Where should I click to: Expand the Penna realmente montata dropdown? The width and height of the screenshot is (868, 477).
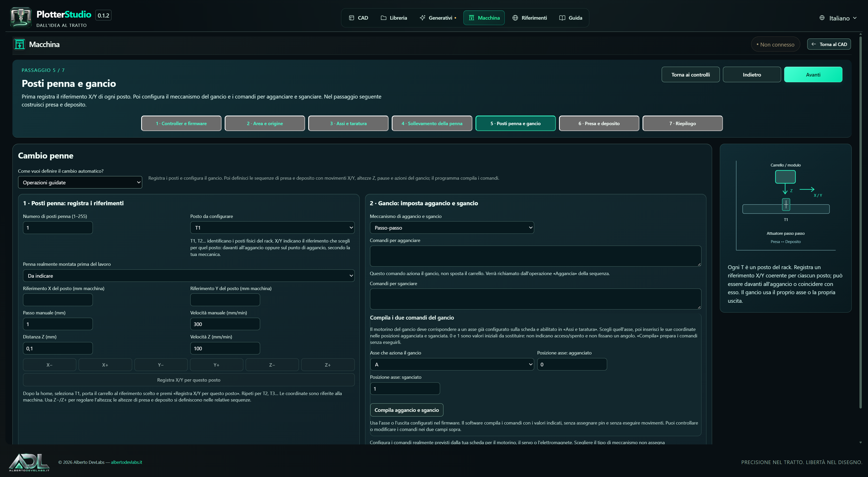[189, 276]
